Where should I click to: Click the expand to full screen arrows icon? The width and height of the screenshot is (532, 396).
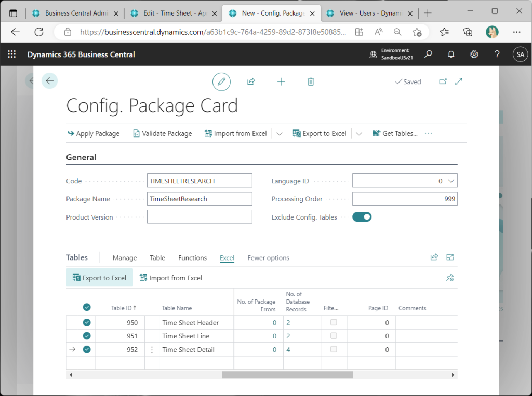(459, 81)
